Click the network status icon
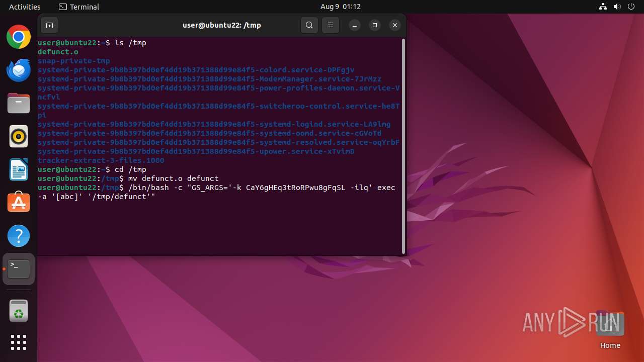The image size is (644, 362). (x=603, y=7)
